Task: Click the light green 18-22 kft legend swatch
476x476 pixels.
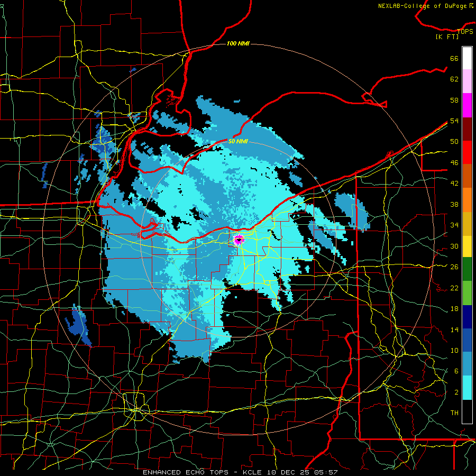Action: pos(467,293)
